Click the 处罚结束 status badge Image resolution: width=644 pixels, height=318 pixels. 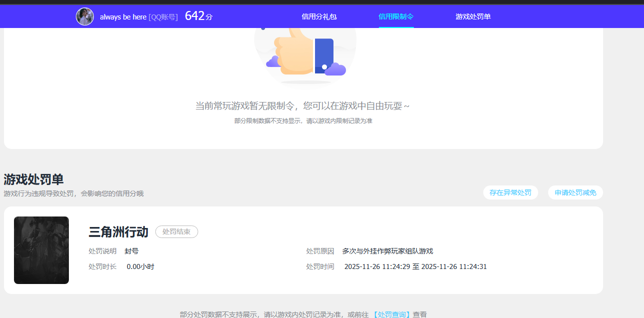[177, 232]
